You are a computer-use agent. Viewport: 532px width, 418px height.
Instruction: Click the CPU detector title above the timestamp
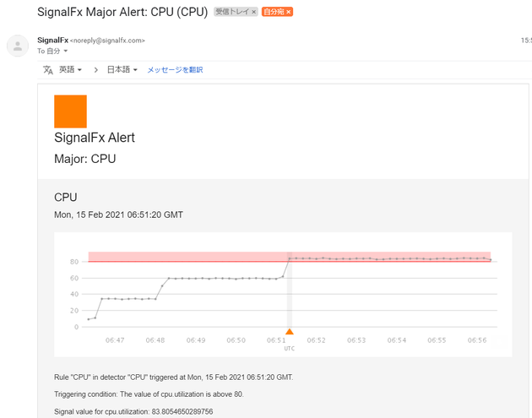point(66,197)
